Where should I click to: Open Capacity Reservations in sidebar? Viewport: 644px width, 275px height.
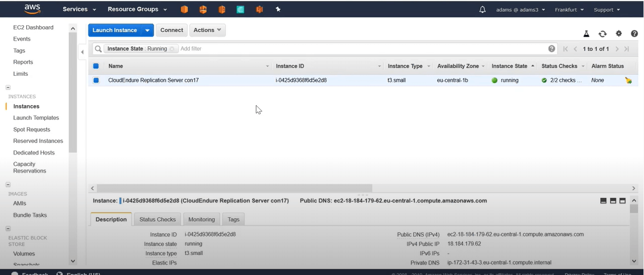click(x=30, y=167)
